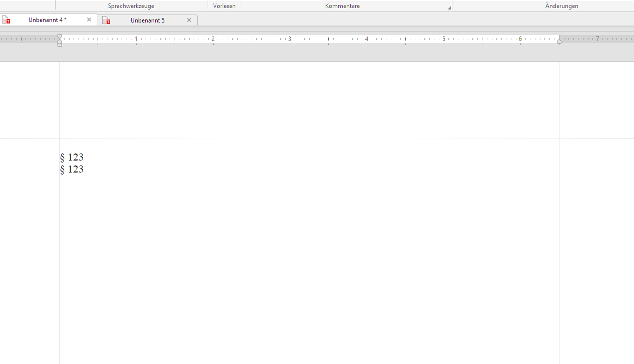Switch to the Unbenannt 5 document tab
This screenshot has height=364, width=634.
tap(148, 20)
